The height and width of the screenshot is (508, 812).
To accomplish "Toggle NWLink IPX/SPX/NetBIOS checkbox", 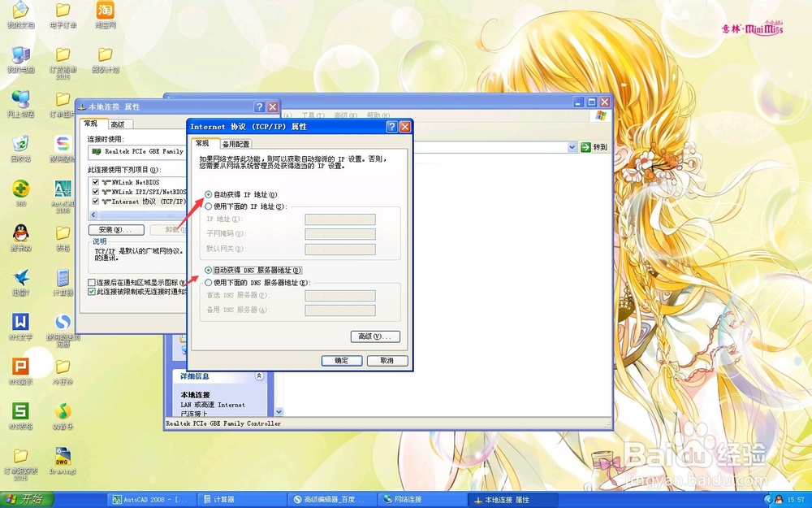I will (x=95, y=192).
